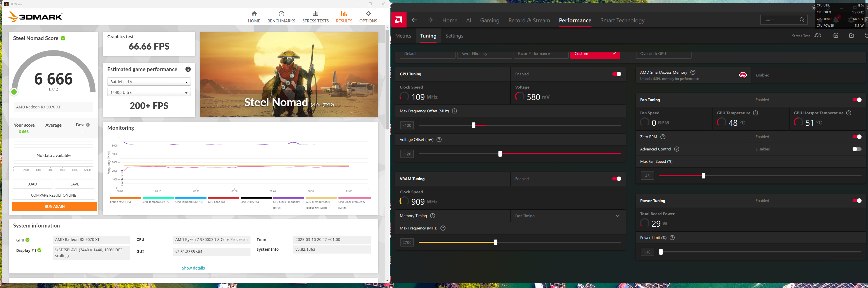Switch to the Record & Stream tab
The image size is (868, 288).
click(529, 20)
